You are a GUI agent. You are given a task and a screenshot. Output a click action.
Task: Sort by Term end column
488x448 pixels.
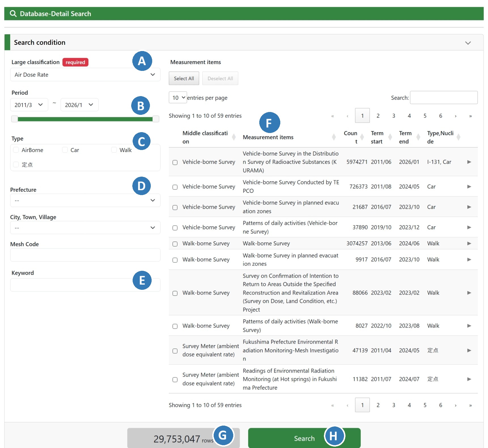coord(418,137)
